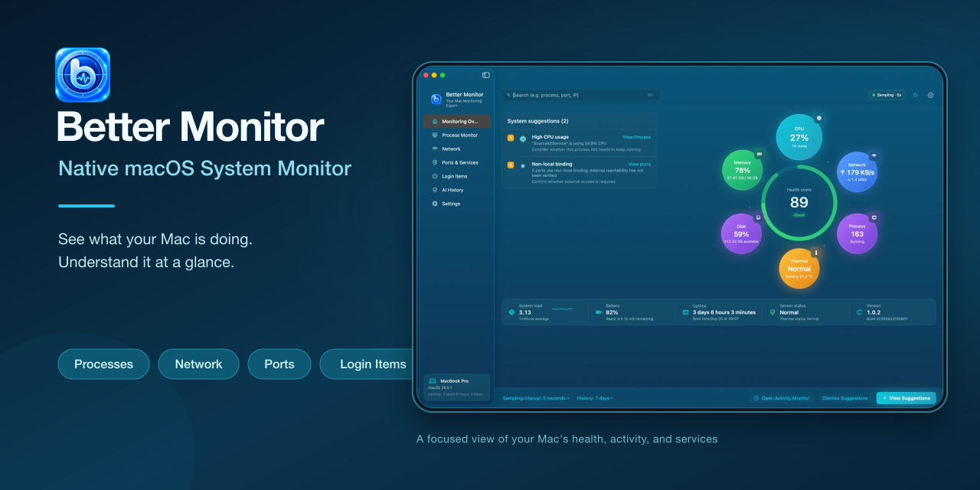Click the Thermal Normal bubble

(x=799, y=269)
